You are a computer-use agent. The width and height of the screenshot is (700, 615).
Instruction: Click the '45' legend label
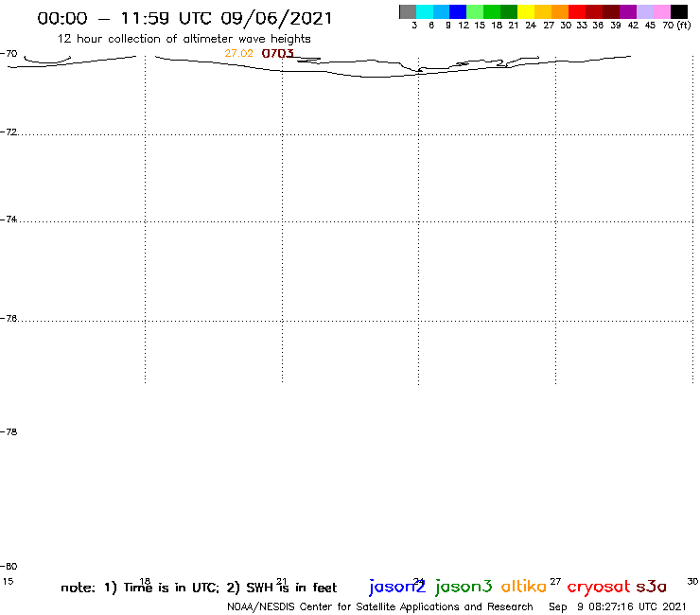pos(650,26)
